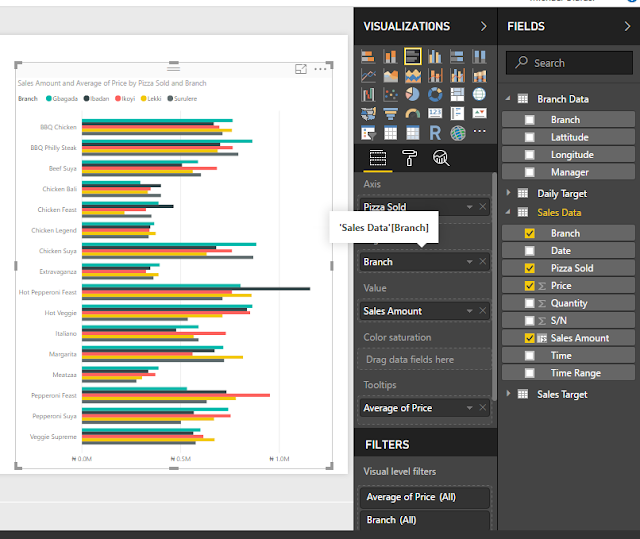Select the Area chart visual
640x539 pixels.
(x=390, y=75)
